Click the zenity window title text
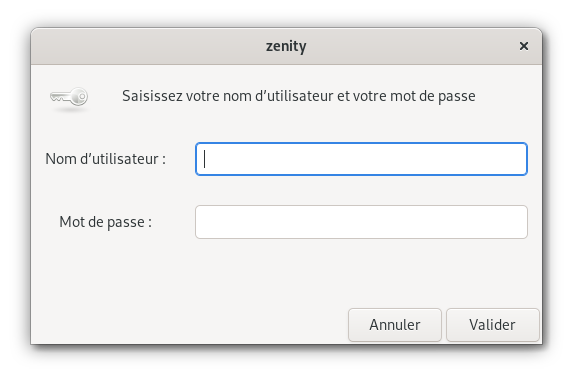This screenshot has width=577, height=382. (x=286, y=46)
